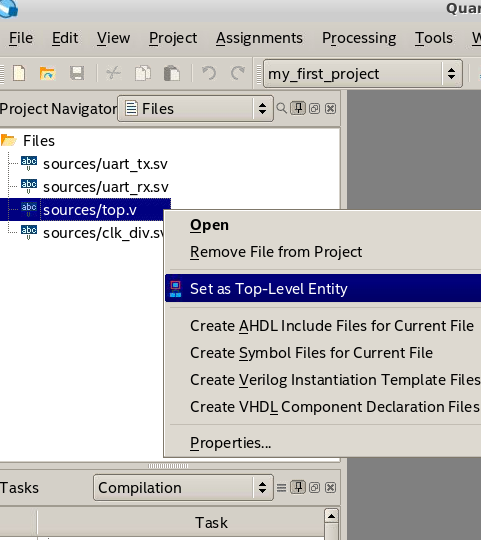The image size is (481, 540).
Task: Click the New File toolbar icon
Action: pos(19,73)
